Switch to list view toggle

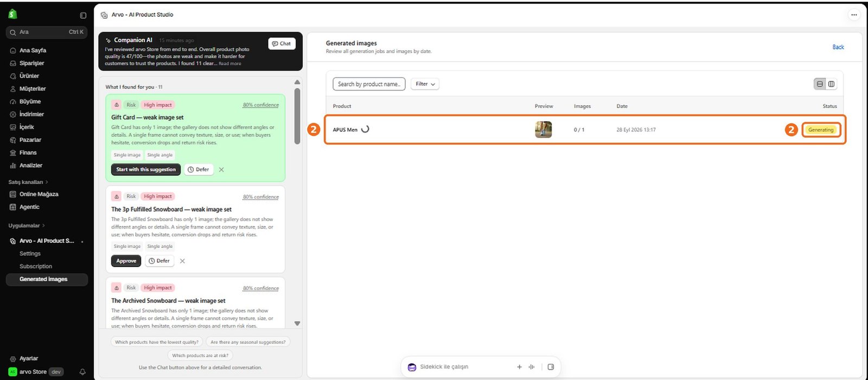(820, 84)
